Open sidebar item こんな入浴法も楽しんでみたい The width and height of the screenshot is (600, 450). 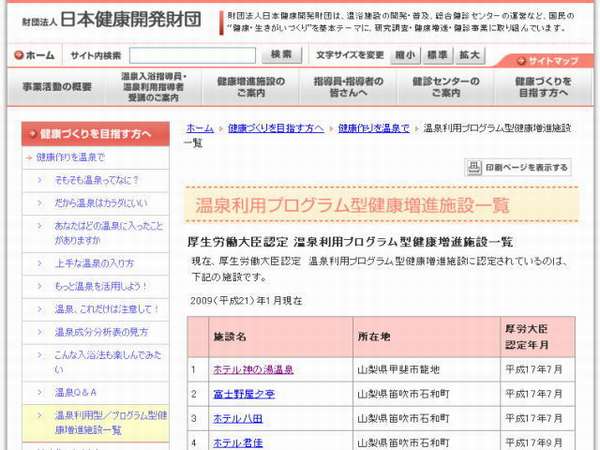[108, 362]
